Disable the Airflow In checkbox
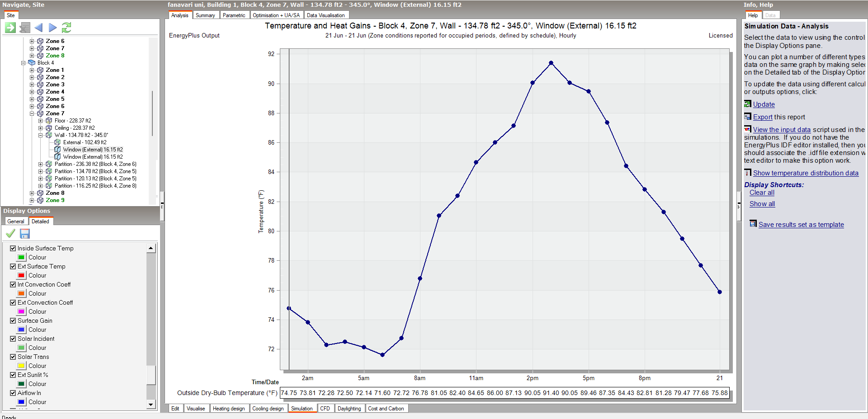This screenshot has width=868, height=419. pyautogui.click(x=13, y=393)
